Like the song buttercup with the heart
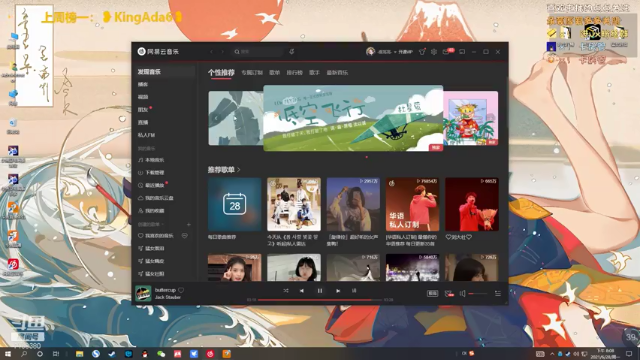Screen dimensions: 640x360 point(181,290)
